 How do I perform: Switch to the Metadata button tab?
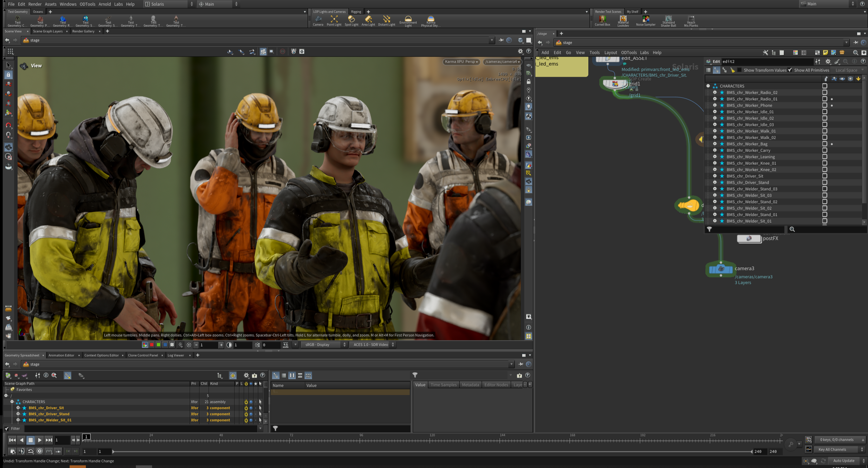pyautogui.click(x=470, y=385)
